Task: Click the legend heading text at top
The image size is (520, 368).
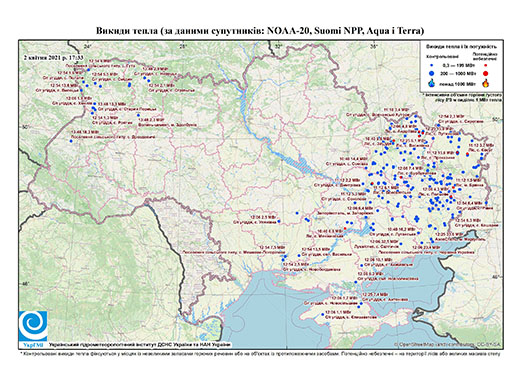Action: pos(461,47)
